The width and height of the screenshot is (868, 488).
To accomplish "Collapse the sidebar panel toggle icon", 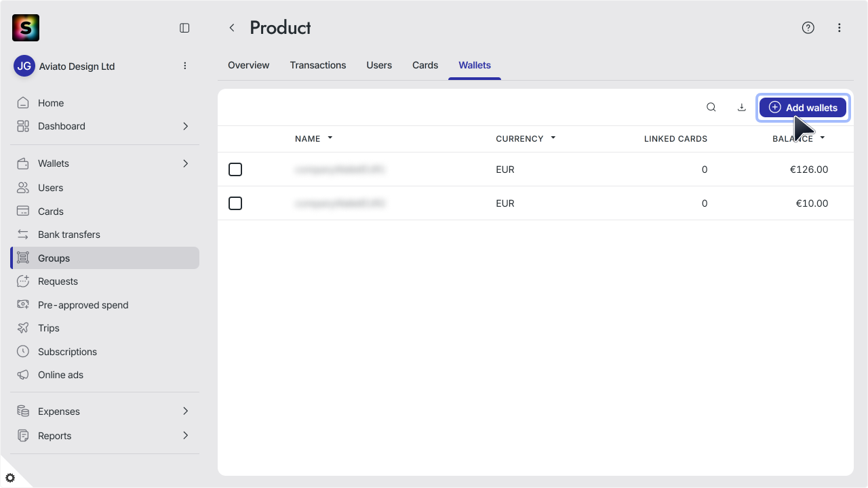I will [x=184, y=28].
